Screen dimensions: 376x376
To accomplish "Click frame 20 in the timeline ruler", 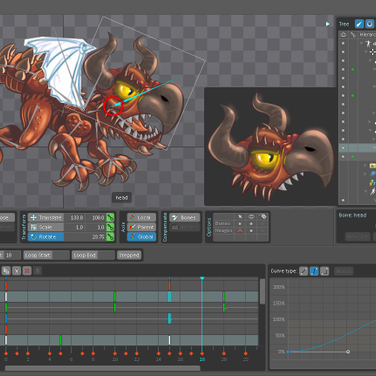I will [224, 359].
